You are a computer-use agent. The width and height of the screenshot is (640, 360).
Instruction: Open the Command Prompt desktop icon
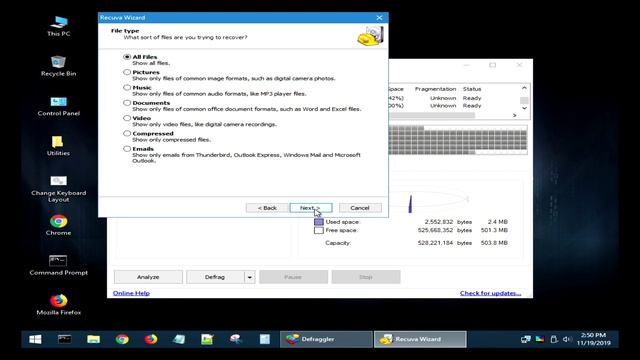pyautogui.click(x=58, y=265)
